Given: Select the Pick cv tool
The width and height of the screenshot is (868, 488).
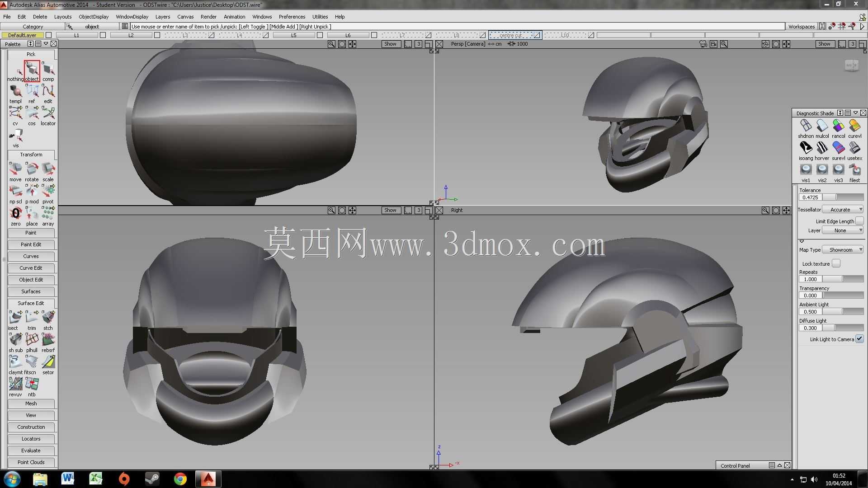Looking at the screenshot, I should (15, 116).
